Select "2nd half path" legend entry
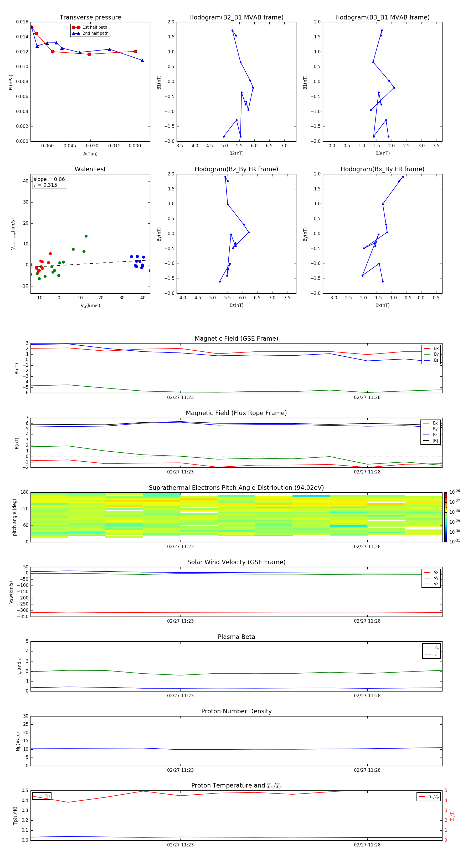Image resolution: width=473 pixels, height=868 pixels. click(90, 33)
